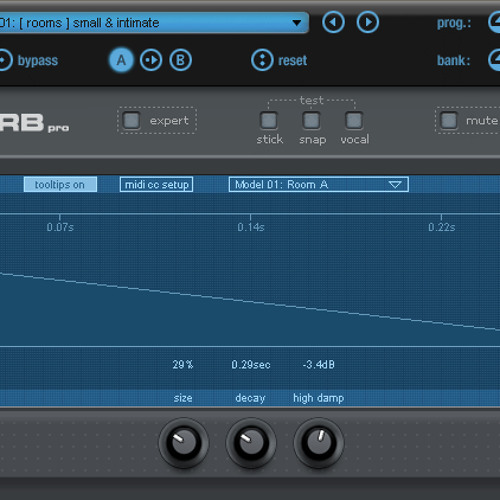Click the bank knob icon

[x=495, y=60]
